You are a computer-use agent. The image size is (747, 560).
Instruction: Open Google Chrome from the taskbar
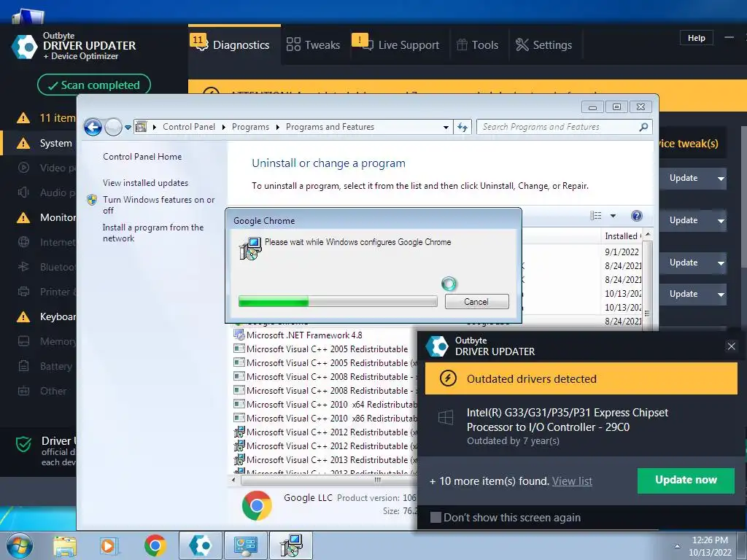click(x=155, y=545)
